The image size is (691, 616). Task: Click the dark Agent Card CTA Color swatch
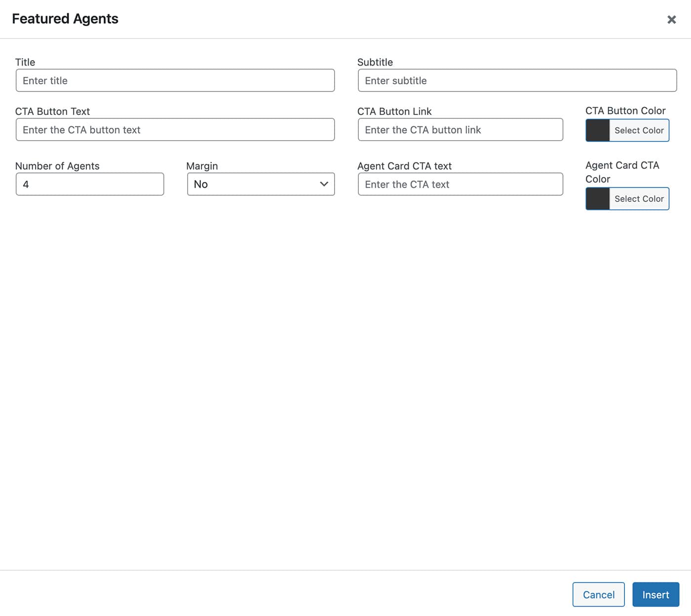(598, 199)
